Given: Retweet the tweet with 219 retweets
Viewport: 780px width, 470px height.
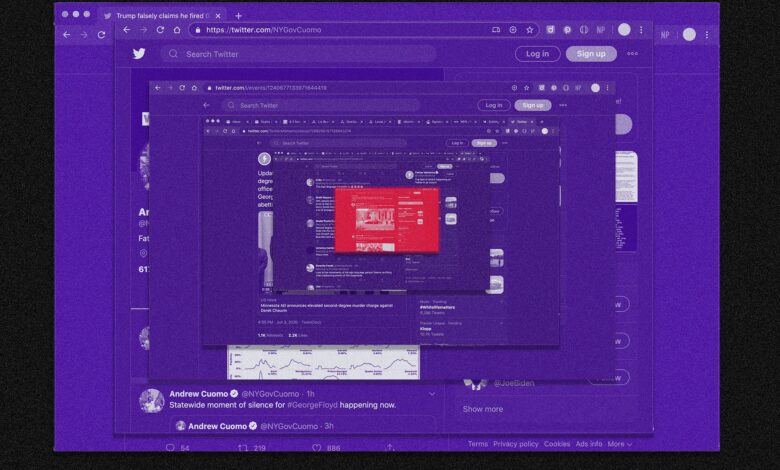Looking at the screenshot, I should 243,448.
